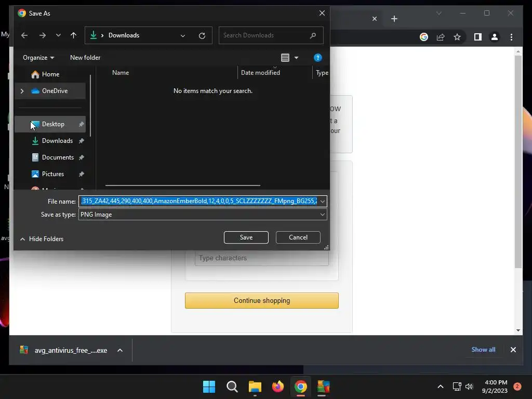Sort by Name column header
The height and width of the screenshot is (399, 532).
121,73
